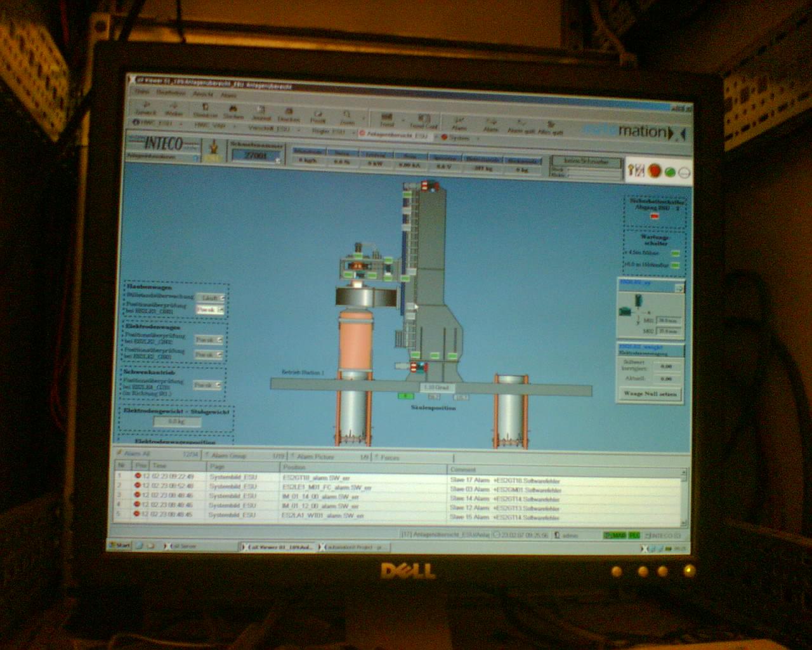Viewport: 812px width, 650px height.
Task: Open the Datei menu
Action: (x=142, y=91)
